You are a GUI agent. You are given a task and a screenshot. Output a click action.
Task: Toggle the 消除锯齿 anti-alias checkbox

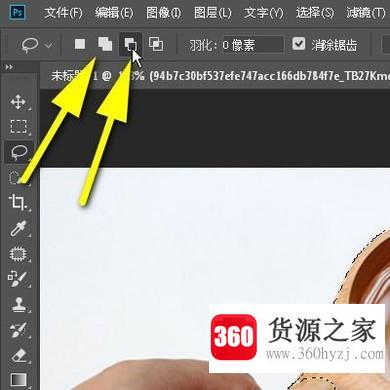299,44
